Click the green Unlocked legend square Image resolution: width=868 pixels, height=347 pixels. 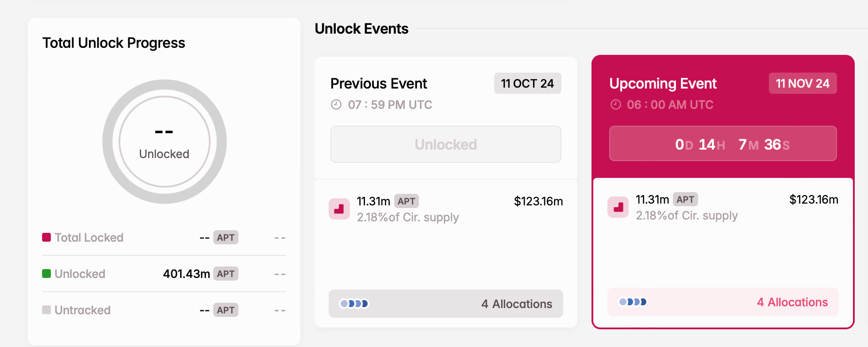(46, 274)
